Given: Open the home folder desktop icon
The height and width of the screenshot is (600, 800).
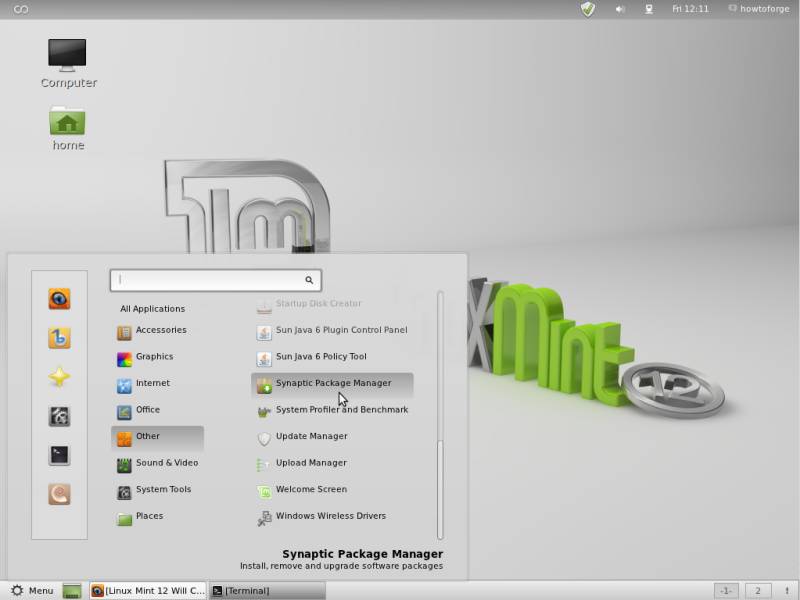Looking at the screenshot, I should 68,129.
